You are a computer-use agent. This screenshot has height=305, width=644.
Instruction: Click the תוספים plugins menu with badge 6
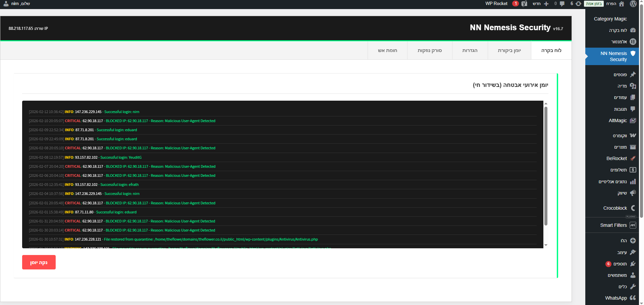click(620, 264)
